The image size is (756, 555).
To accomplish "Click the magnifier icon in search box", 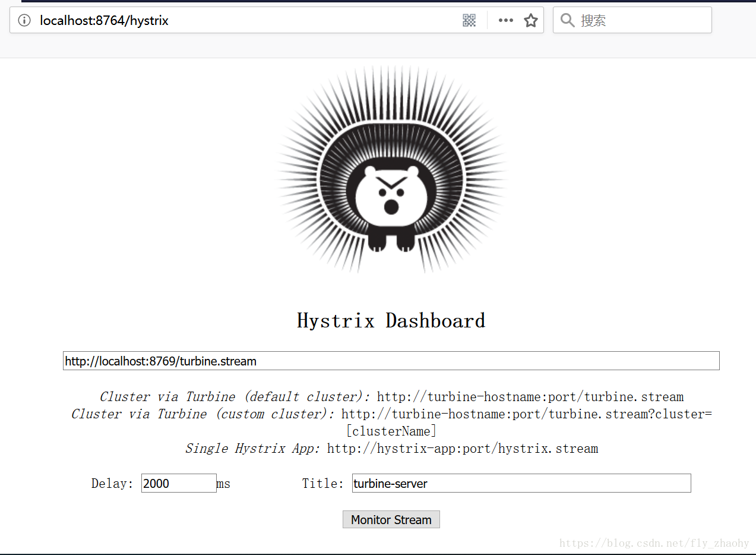I will [567, 21].
